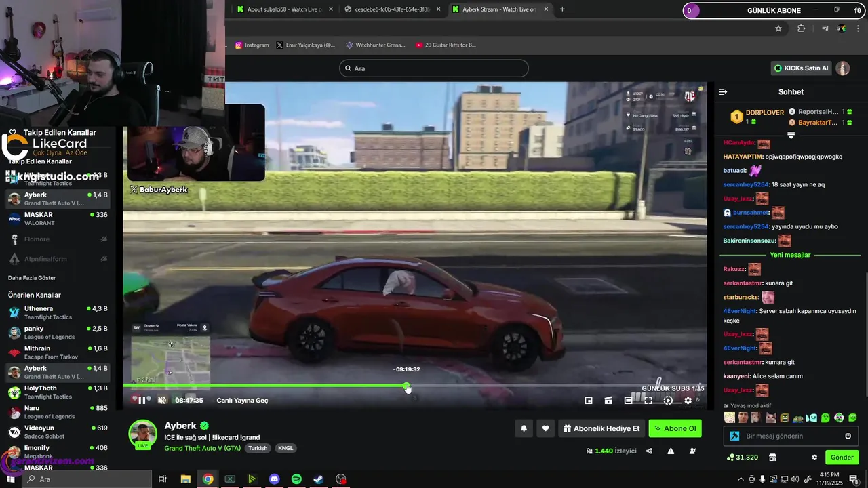The width and height of the screenshot is (868, 488).
Task: Open Steam from the taskbar
Action: [x=319, y=479]
